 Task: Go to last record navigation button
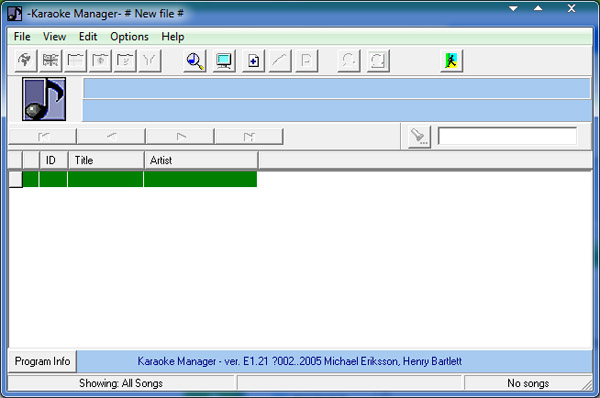pyautogui.click(x=249, y=136)
